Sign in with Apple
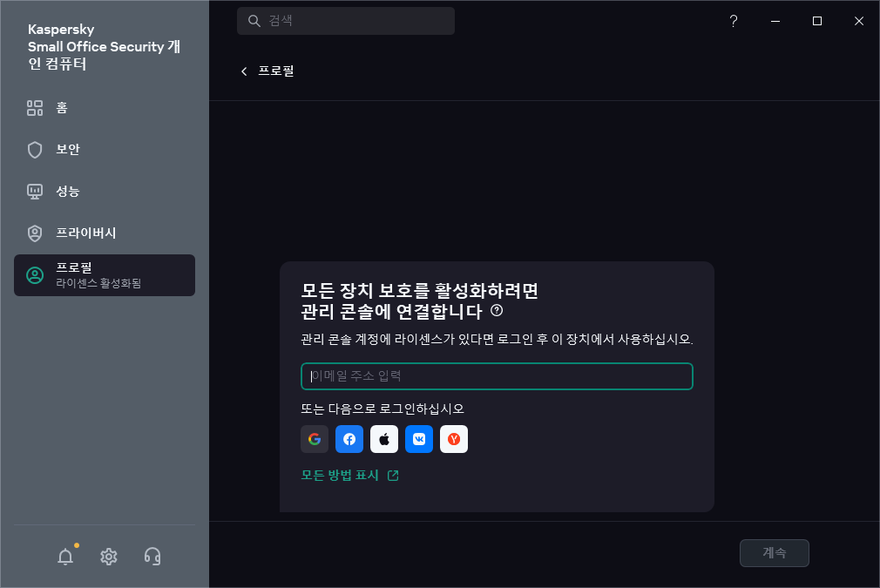The height and width of the screenshot is (588, 880). click(x=384, y=439)
